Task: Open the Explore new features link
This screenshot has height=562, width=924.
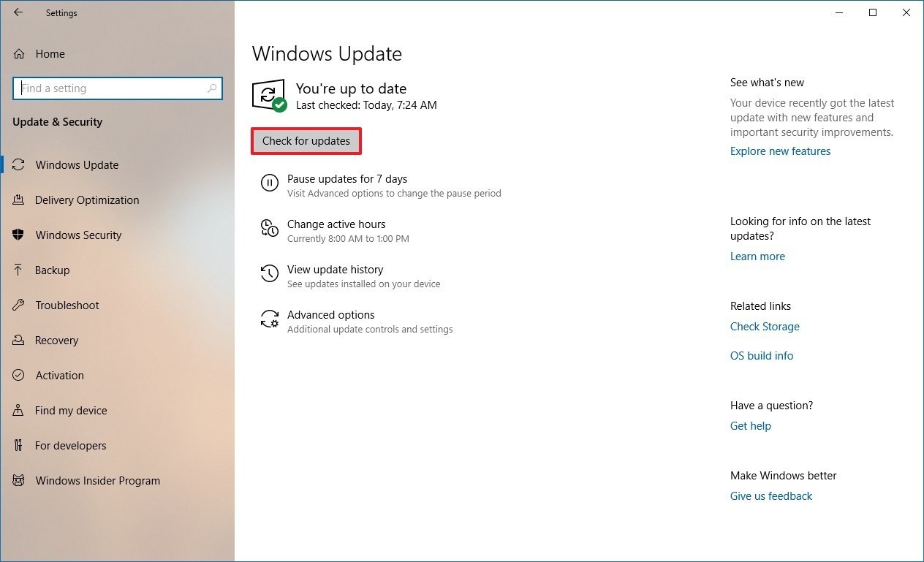Action: pos(780,151)
